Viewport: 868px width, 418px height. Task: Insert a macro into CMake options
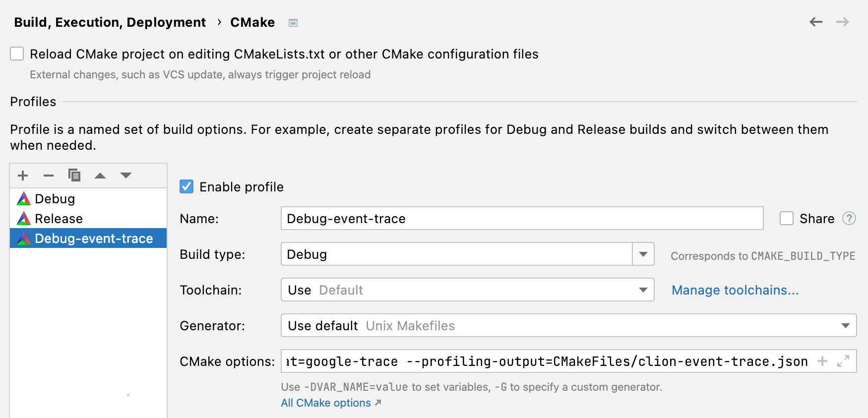point(822,361)
